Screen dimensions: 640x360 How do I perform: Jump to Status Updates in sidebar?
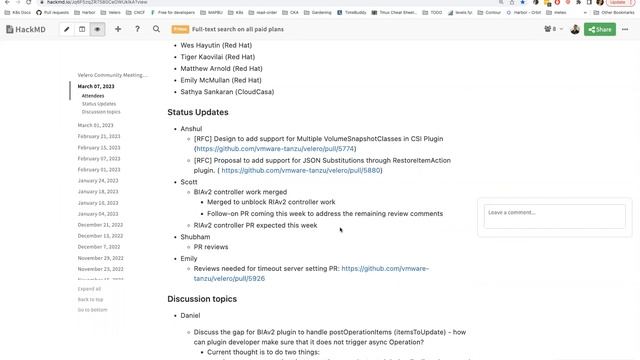(99, 104)
